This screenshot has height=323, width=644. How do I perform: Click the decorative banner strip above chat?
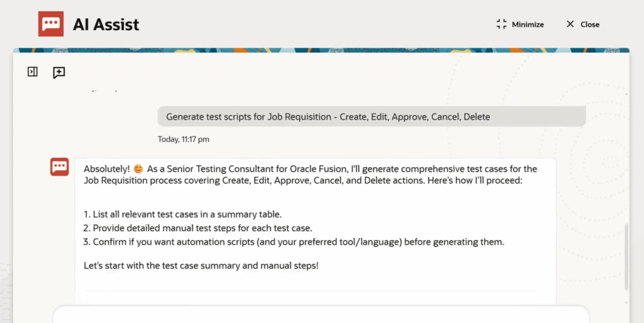(x=321, y=50)
